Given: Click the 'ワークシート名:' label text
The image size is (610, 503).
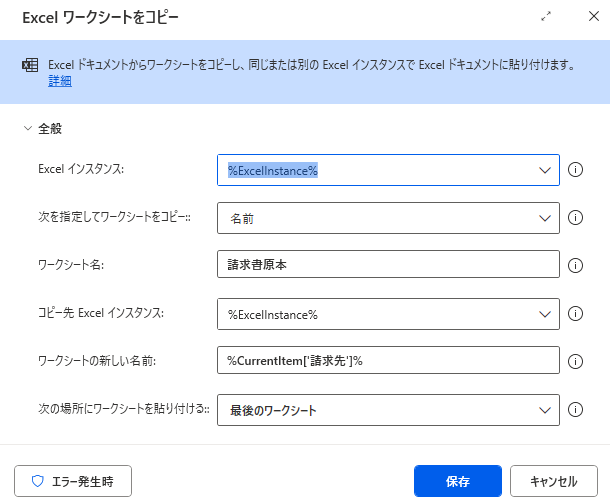Looking at the screenshot, I should (x=71, y=265).
